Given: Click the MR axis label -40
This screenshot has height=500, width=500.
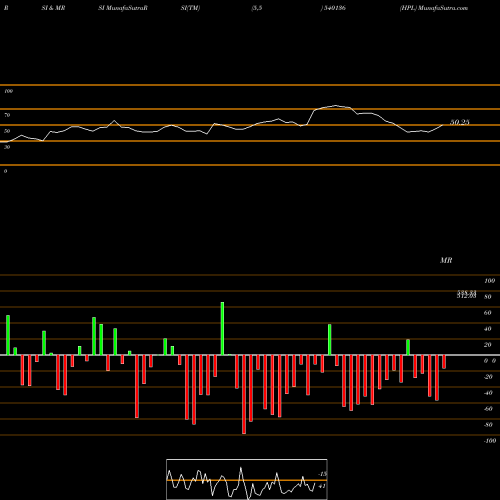Looking at the screenshot, I should (x=488, y=393).
